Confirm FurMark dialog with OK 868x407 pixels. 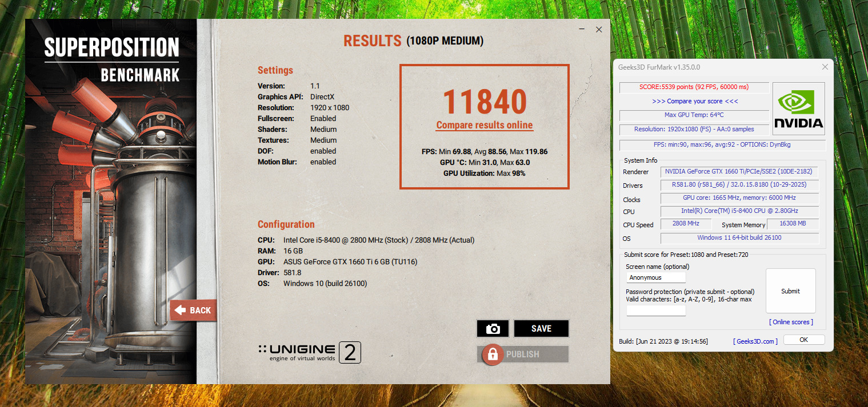click(x=803, y=340)
